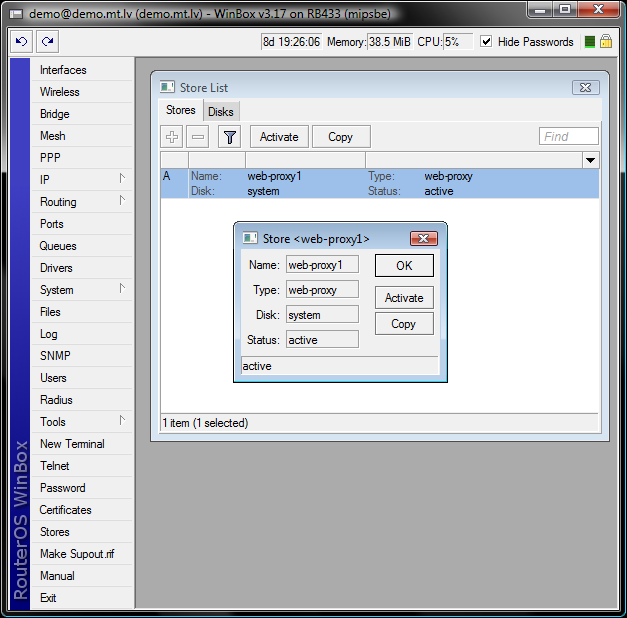The image size is (627, 618).
Task: Open the Users menu item
Action: point(82,378)
